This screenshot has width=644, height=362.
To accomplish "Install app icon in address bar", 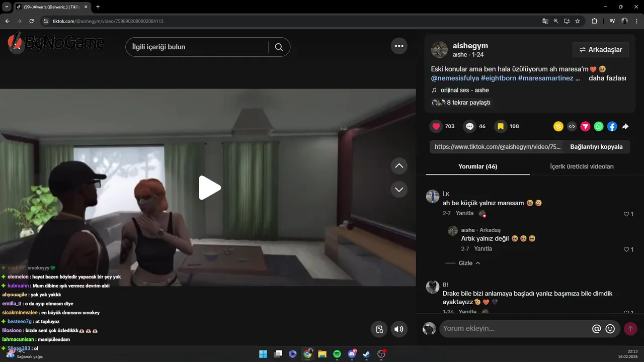I will pos(567,21).
